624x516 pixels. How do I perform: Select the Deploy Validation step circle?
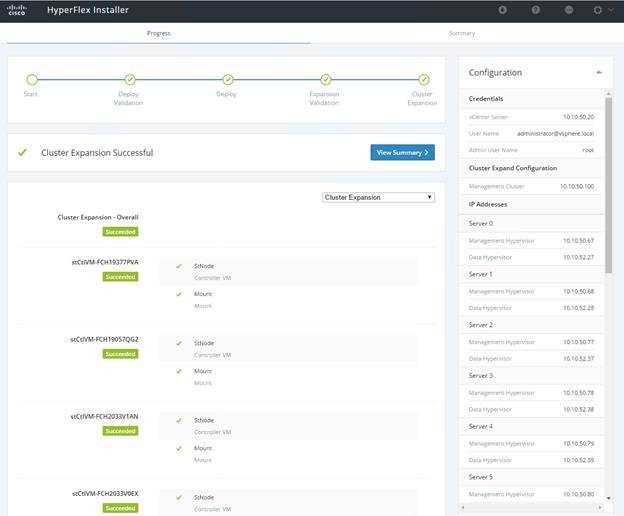tap(130, 80)
